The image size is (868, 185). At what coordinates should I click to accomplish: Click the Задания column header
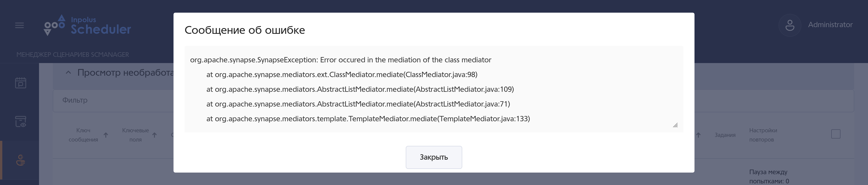725,135
